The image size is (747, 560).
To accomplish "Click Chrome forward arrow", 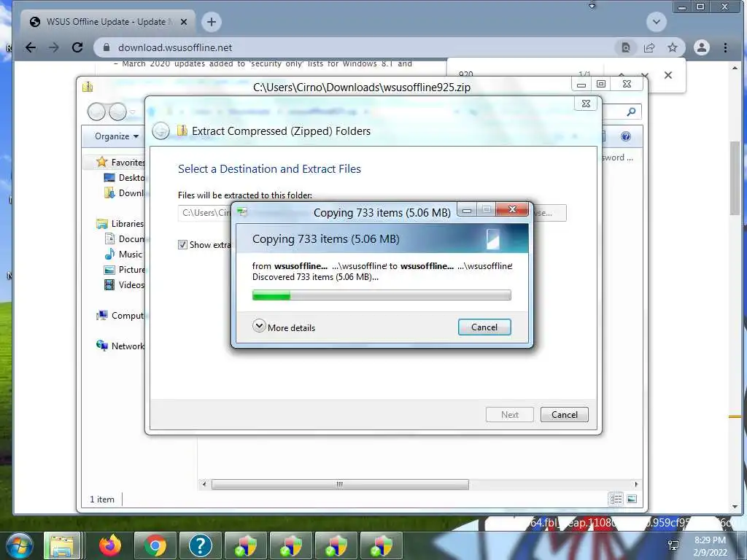I will coord(54,47).
